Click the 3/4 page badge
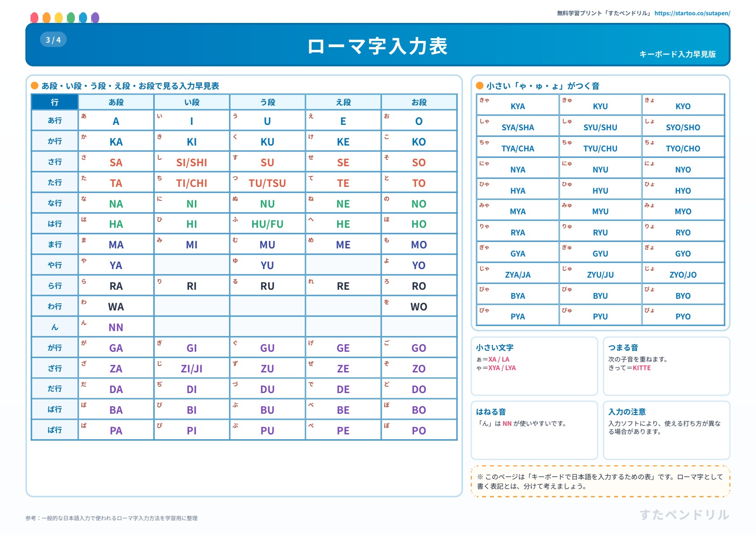The image size is (756, 535). (53, 40)
